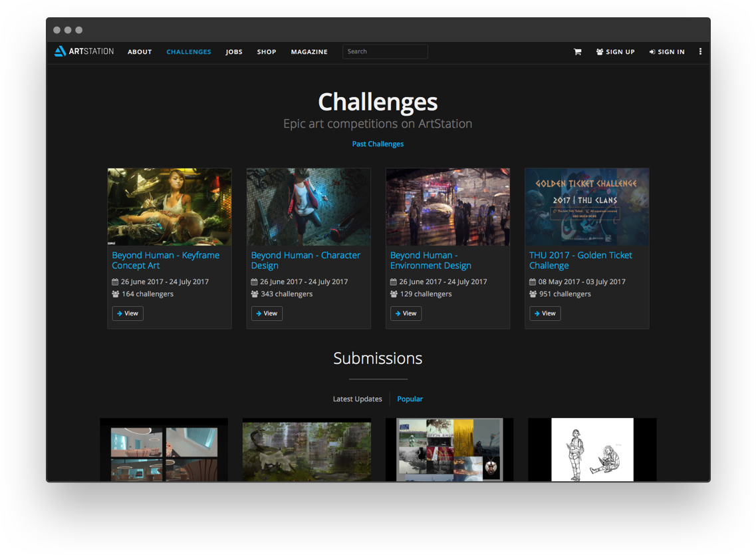Open the About menu item
This screenshot has width=756, height=555.
(140, 52)
